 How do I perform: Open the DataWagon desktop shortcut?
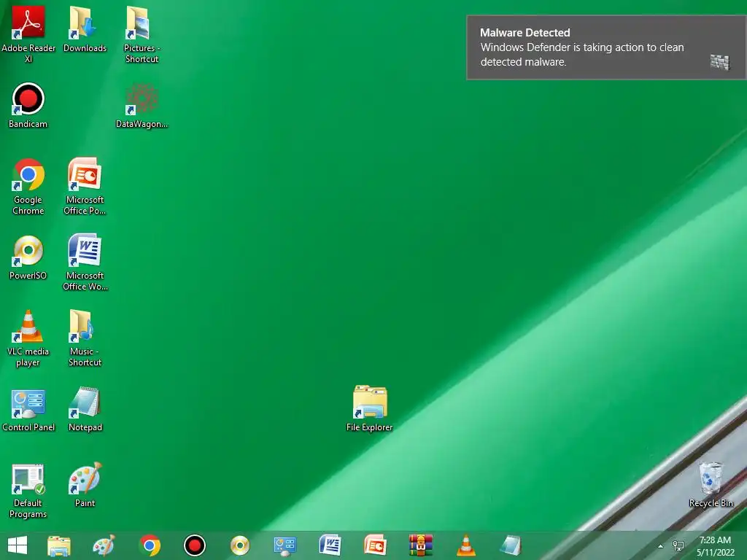click(x=142, y=106)
